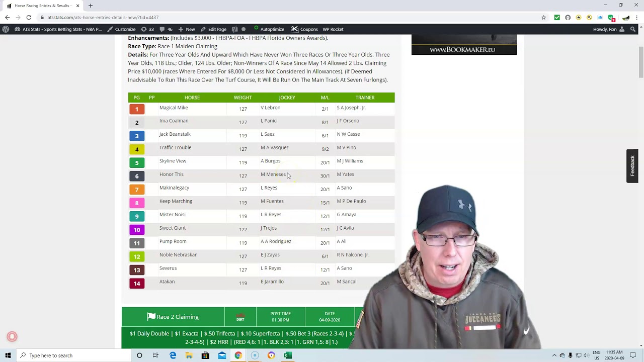Open a new browser tab
The height and width of the screenshot is (362, 644).
pyautogui.click(x=91, y=6)
